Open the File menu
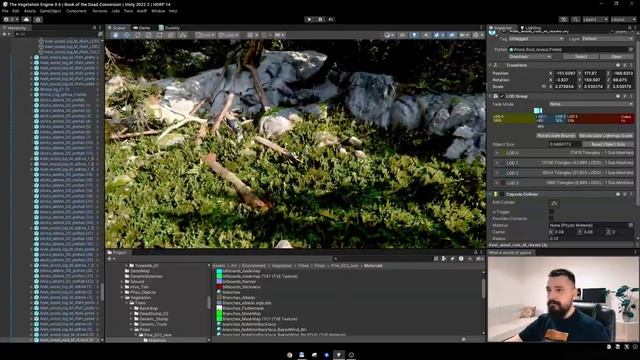The image size is (640, 360). pyautogui.click(x=5, y=11)
